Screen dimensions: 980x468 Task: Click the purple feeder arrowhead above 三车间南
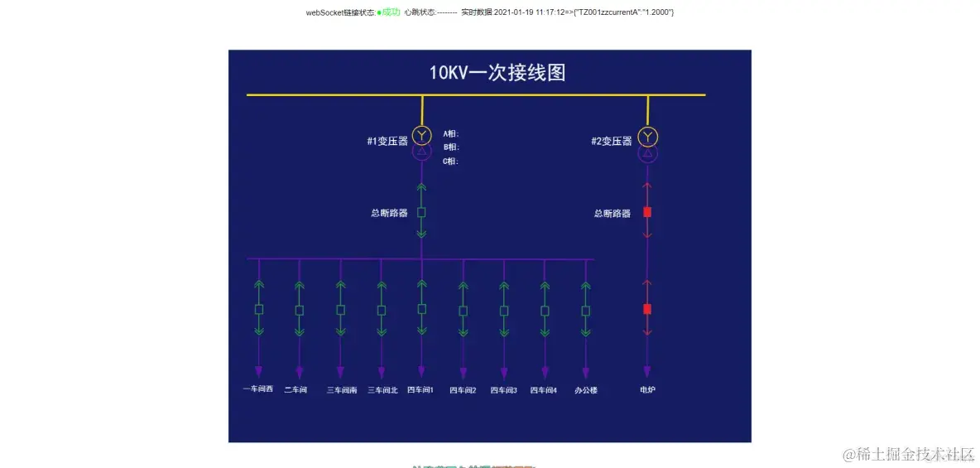340,373
